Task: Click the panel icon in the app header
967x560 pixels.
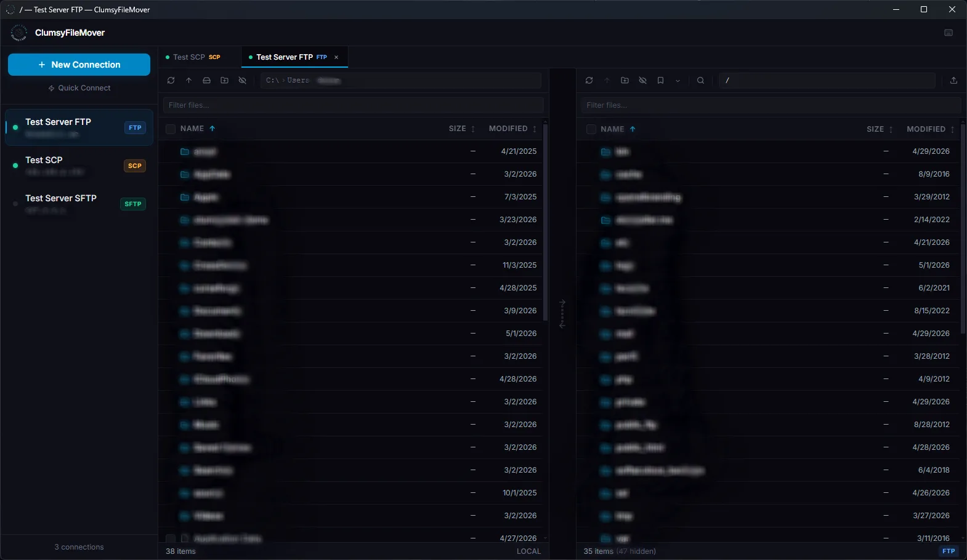Action: [x=949, y=33]
